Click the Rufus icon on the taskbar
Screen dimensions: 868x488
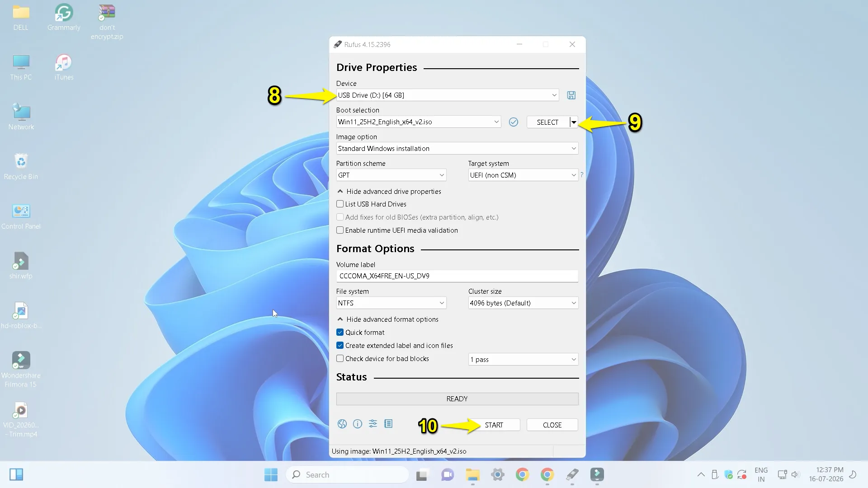point(572,474)
